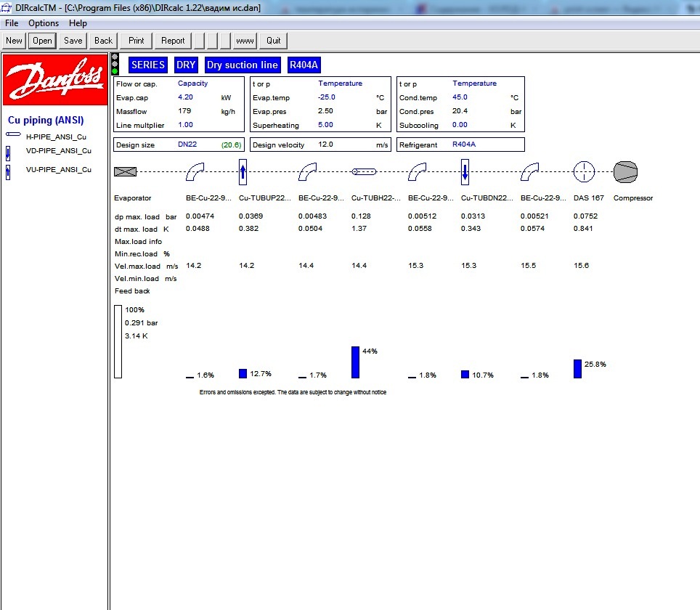
Task: Select the H-PIPE_ANSI_Cu horizontal pipe icon
Action: tap(13, 134)
